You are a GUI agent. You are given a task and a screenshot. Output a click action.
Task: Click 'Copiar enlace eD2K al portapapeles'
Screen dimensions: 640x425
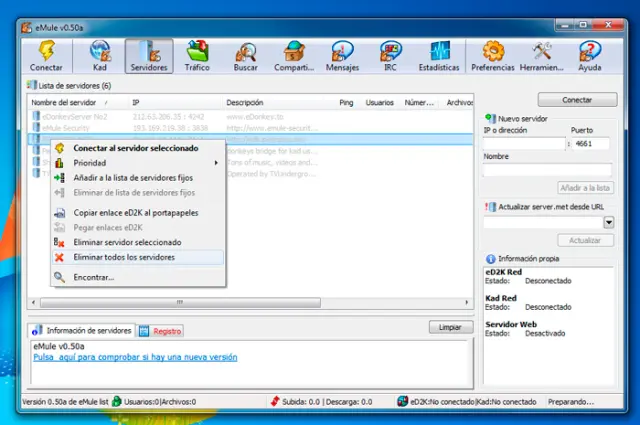[x=137, y=212]
